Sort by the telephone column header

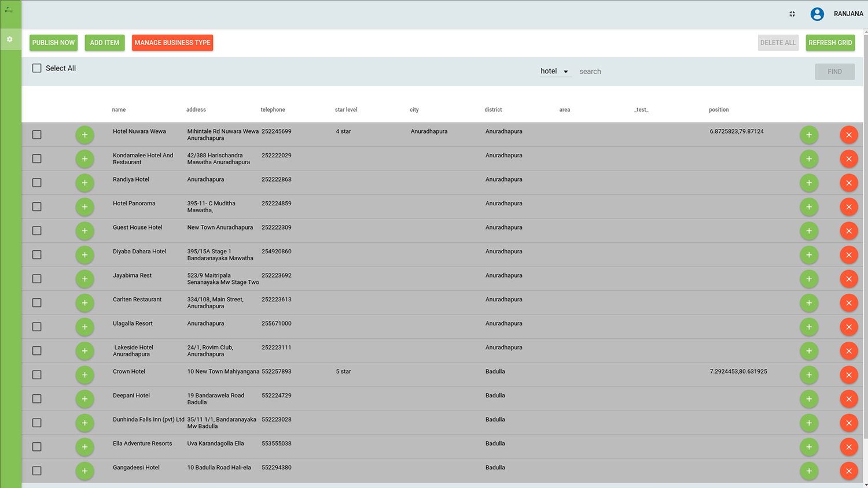tap(273, 110)
